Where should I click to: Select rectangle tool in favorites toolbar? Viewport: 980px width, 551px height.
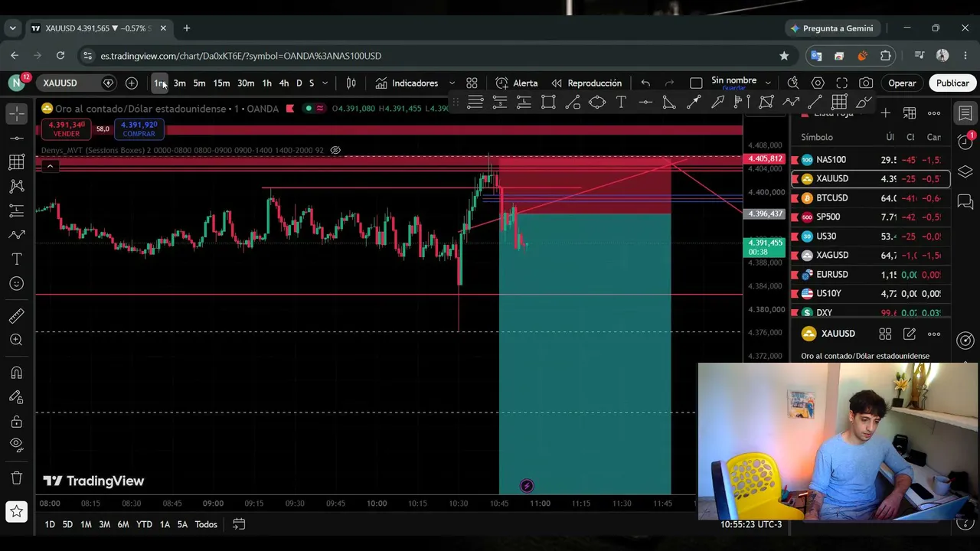tap(548, 102)
